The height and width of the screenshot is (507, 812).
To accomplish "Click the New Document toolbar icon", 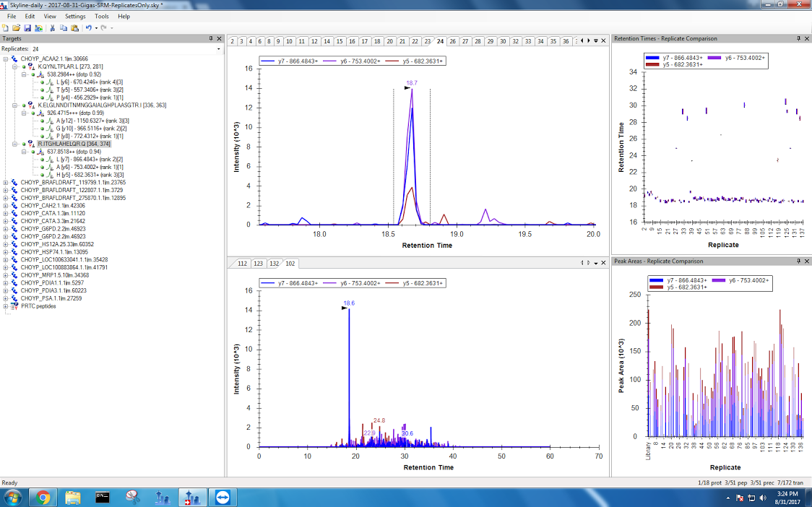I will click(6, 27).
